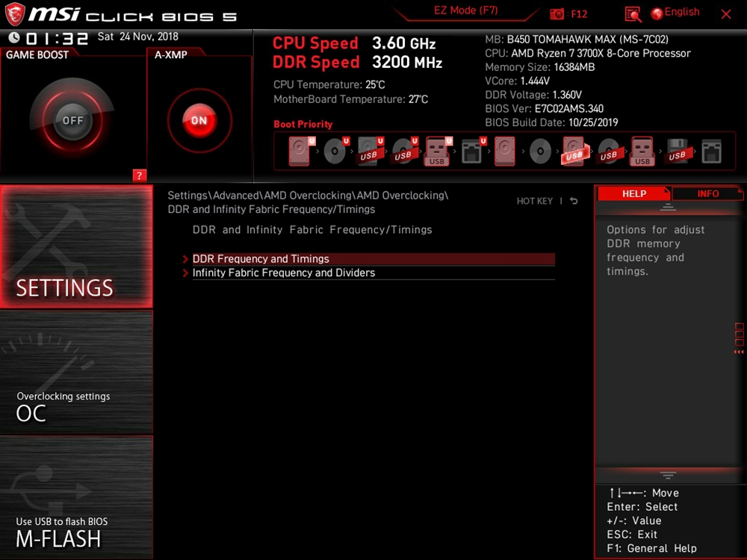Click the Memory Size: 16384MB line
The width and height of the screenshot is (747, 560).
(x=540, y=67)
